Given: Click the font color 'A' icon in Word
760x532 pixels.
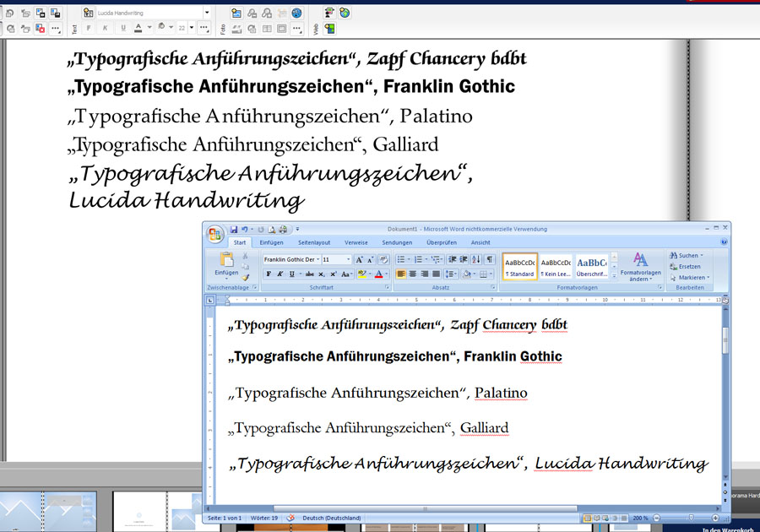Looking at the screenshot, I should [x=379, y=274].
